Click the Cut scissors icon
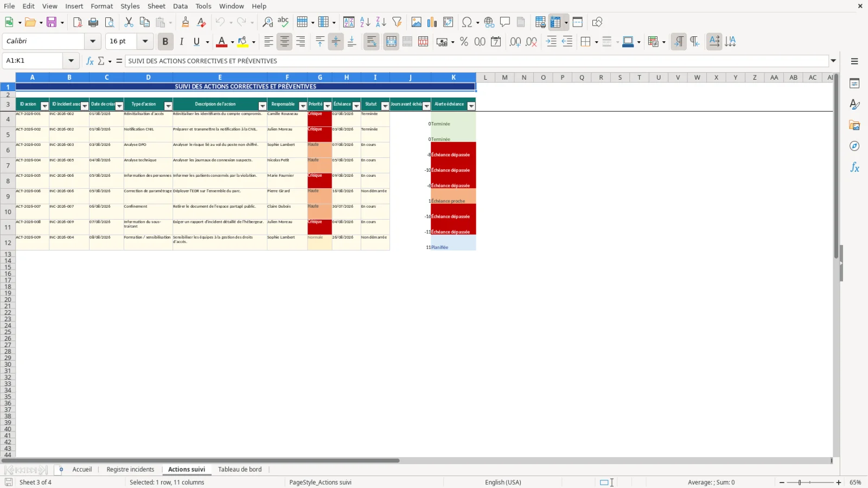868x488 pixels. tap(129, 22)
